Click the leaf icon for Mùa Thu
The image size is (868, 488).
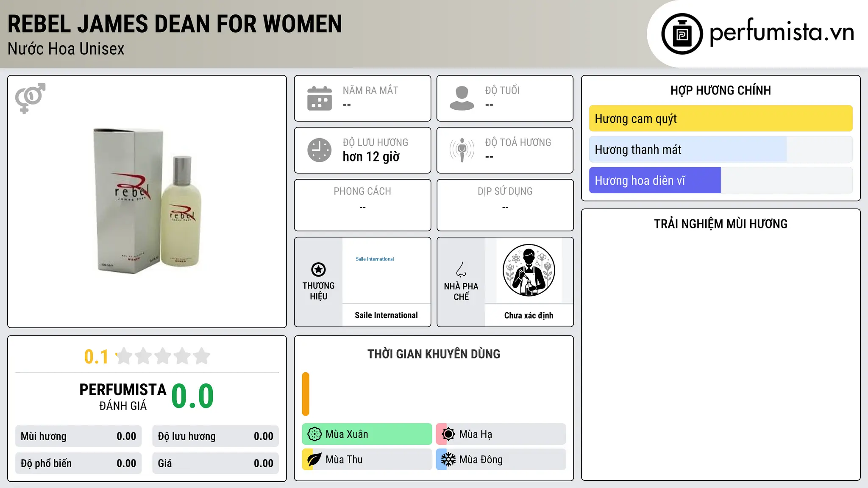pos(314,459)
